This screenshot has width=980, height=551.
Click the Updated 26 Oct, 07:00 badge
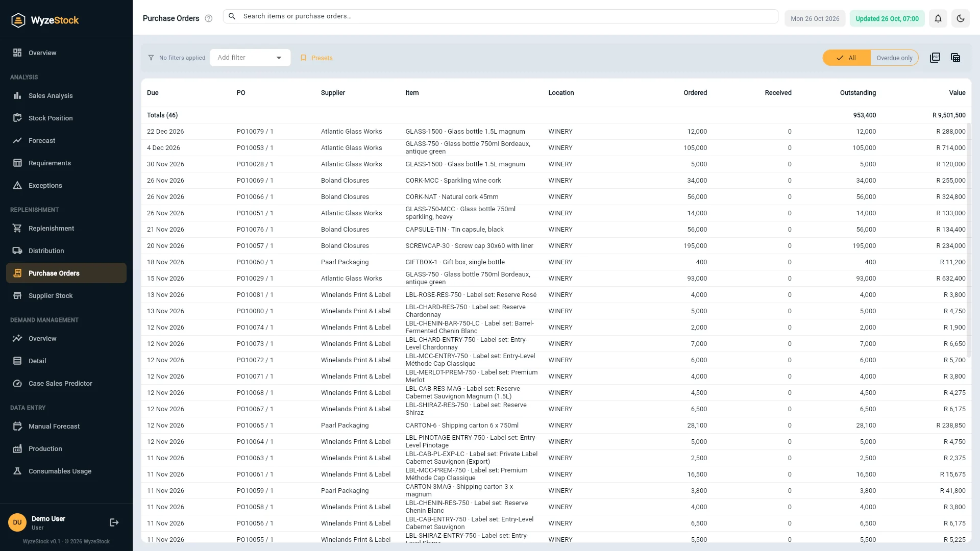(x=887, y=18)
